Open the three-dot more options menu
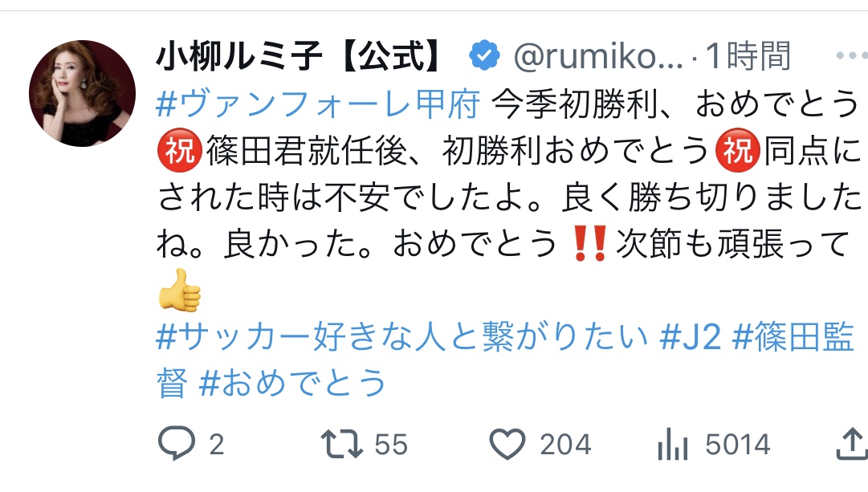Screen dimensions: 868x492 (x=851, y=56)
